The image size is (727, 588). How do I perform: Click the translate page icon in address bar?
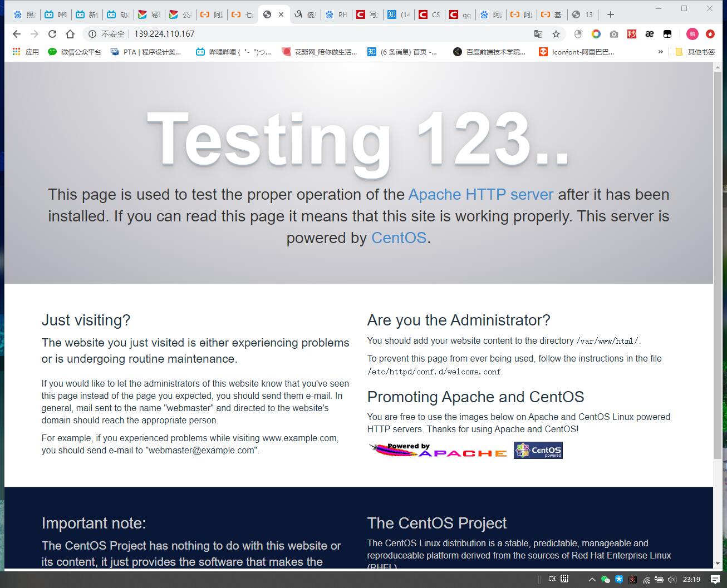(x=538, y=34)
